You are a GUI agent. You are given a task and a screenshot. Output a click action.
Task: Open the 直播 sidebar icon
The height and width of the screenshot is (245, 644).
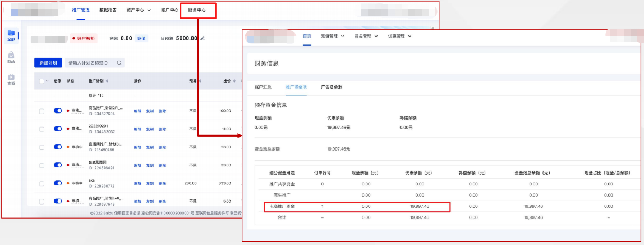tap(11, 78)
